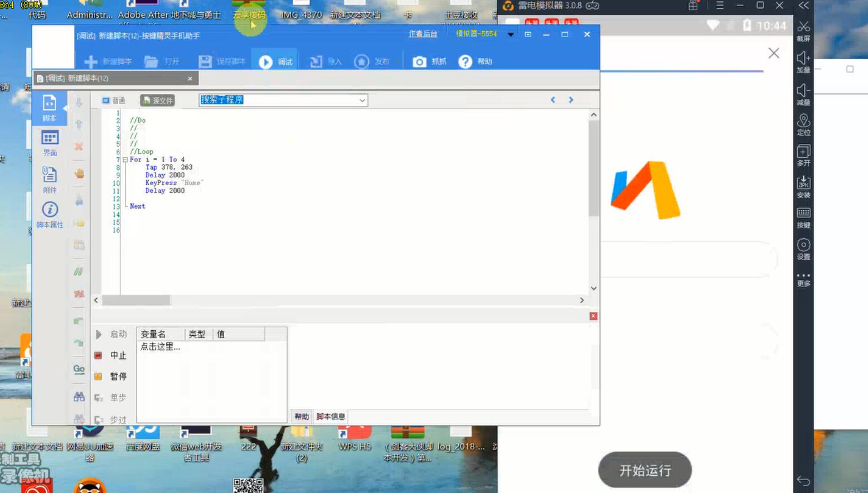Click the 帮助 help icon in toolbar
This screenshot has width=868, height=493.
(x=465, y=62)
